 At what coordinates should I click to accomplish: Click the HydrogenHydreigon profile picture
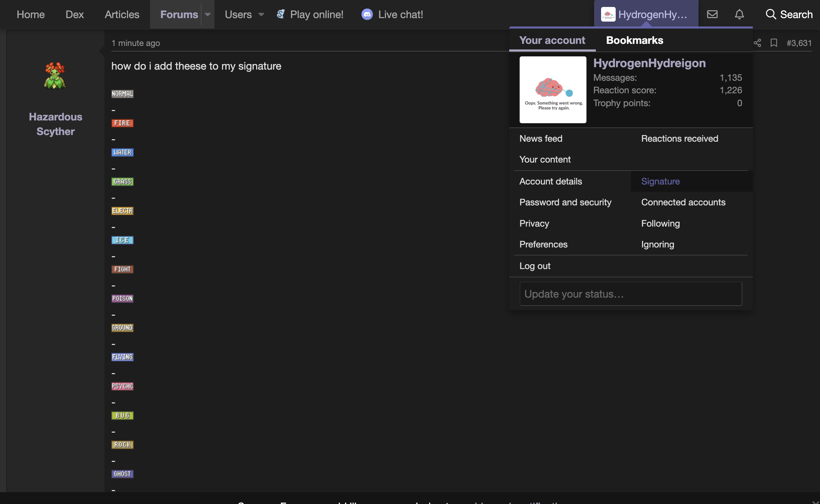pos(553,90)
